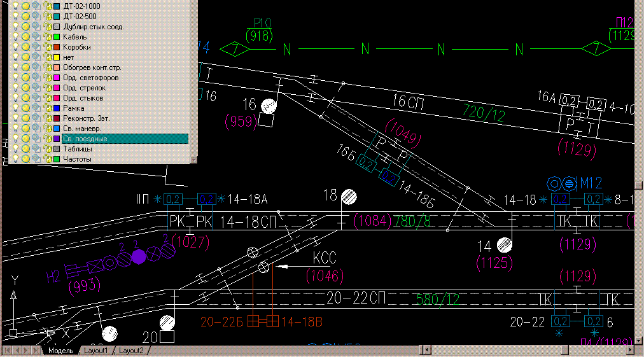Screen dimensions: 644x357
Task: Click the sun freeze icon for Частоты
Action: (x=25, y=159)
